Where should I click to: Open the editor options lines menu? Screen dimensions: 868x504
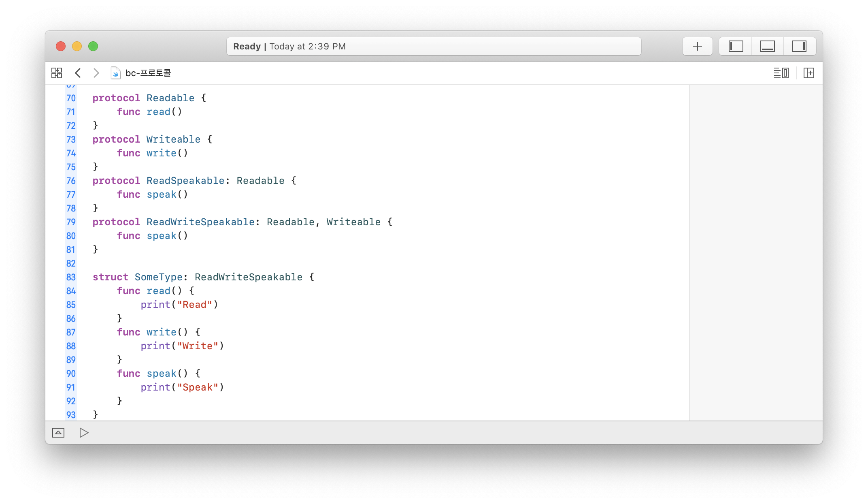(781, 73)
